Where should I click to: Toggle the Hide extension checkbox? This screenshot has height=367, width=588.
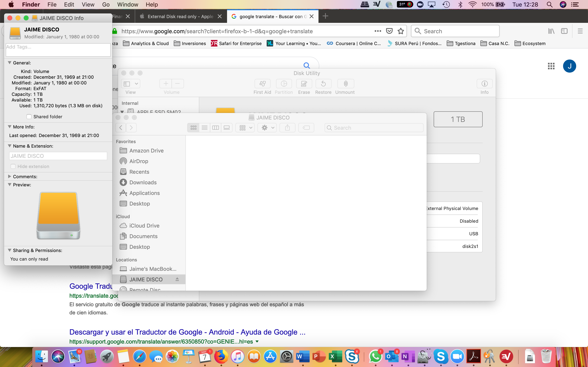[x=13, y=167]
